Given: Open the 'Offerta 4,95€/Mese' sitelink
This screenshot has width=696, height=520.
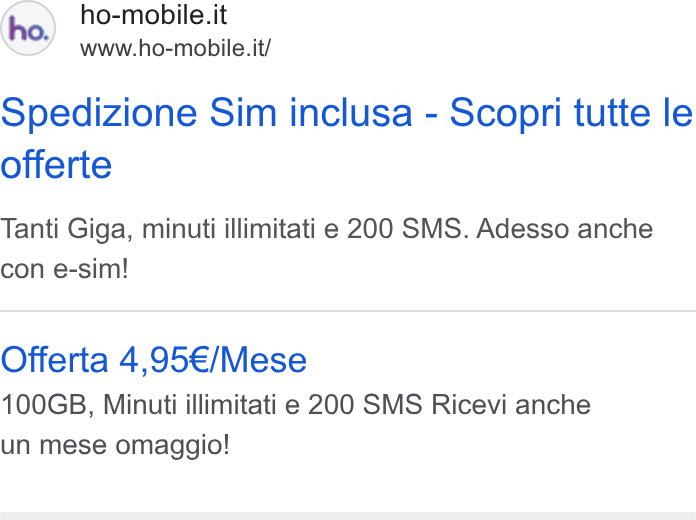Looking at the screenshot, I should click(x=154, y=360).
